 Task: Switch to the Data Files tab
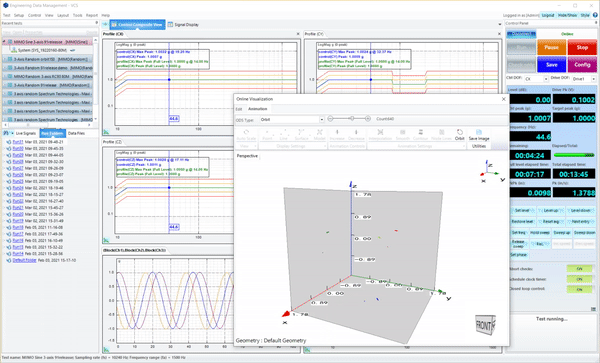tap(76, 133)
